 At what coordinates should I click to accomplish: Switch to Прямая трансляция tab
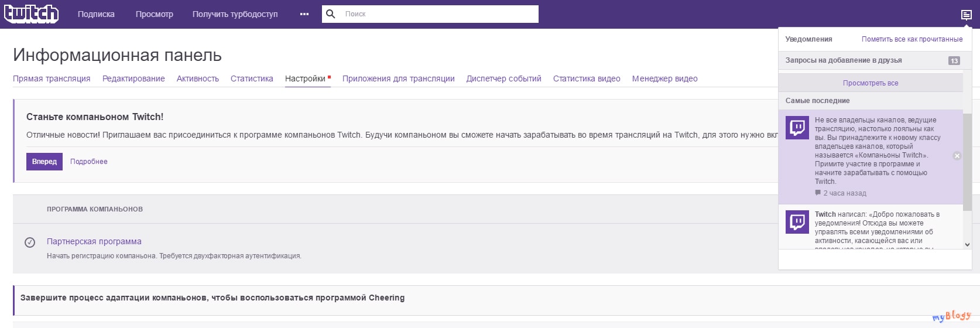coord(52,78)
